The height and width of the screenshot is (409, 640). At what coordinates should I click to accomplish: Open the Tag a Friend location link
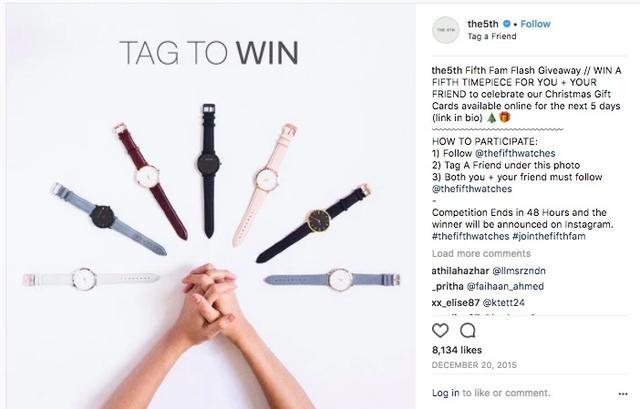tap(492, 36)
